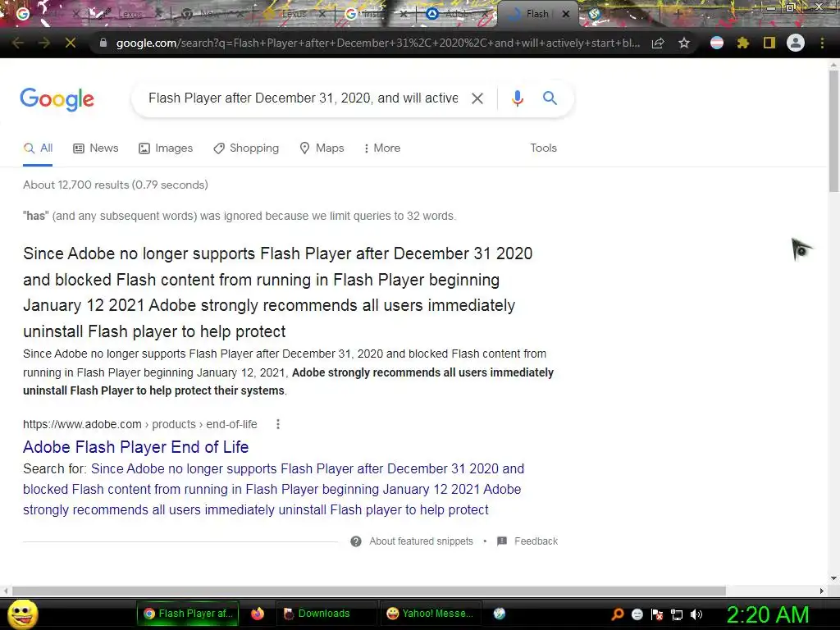Viewport: 840px width, 630px height.
Task: Expand the More search categories menu
Action: [382, 148]
